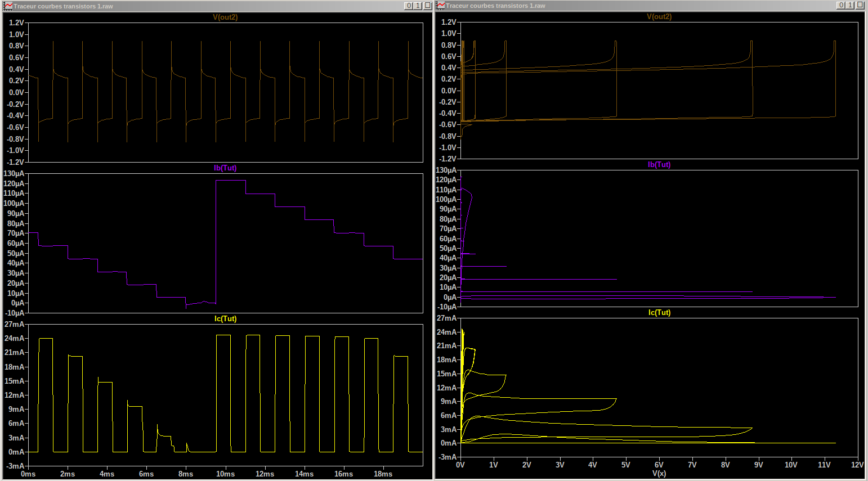Click the 27mA label on right Ic(Tut) axis
Screen dimensions: 868x481
[446, 318]
